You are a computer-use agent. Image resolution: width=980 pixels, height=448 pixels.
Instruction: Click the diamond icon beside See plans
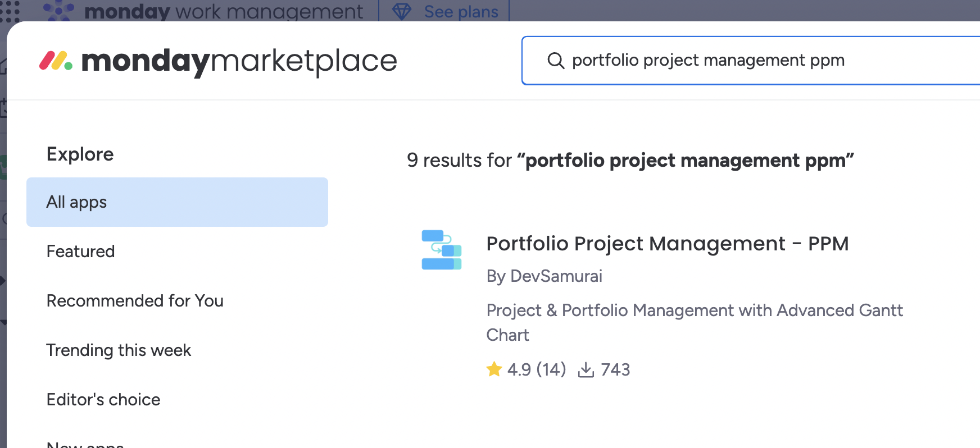coord(401,11)
